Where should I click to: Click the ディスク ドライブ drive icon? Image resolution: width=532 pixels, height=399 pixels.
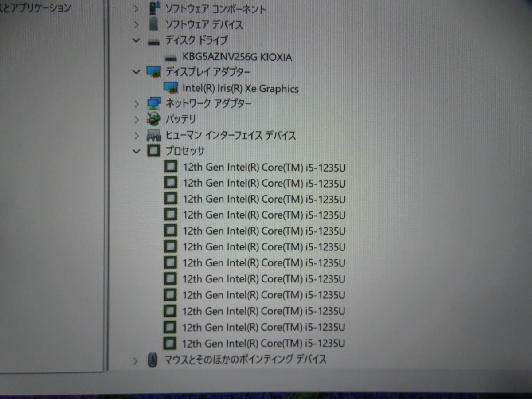153,41
